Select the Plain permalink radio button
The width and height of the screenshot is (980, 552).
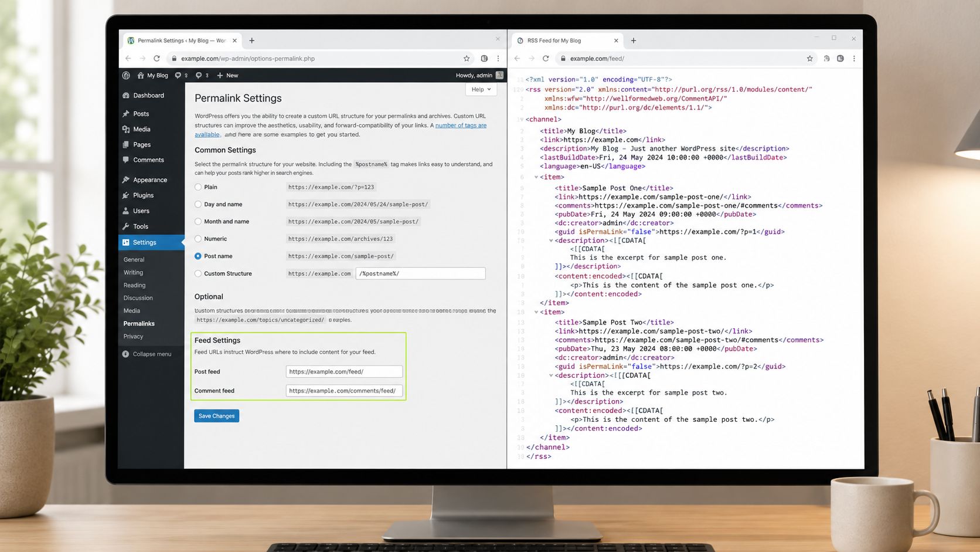[198, 187]
